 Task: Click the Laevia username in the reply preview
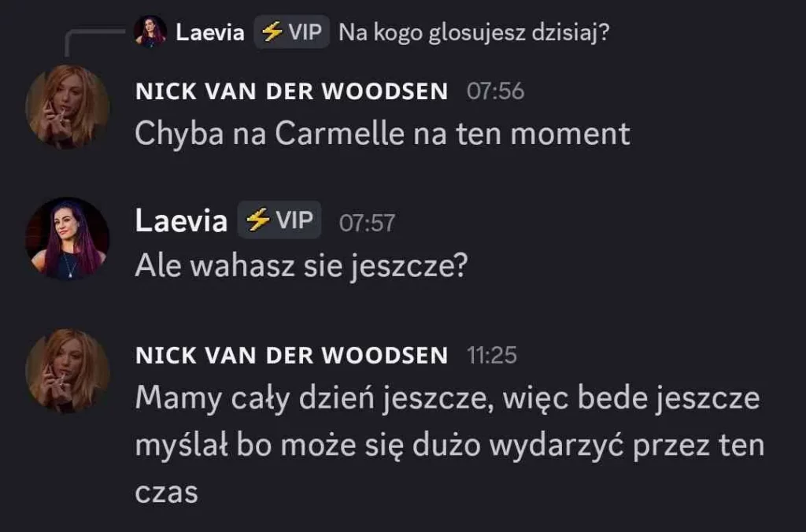[209, 33]
